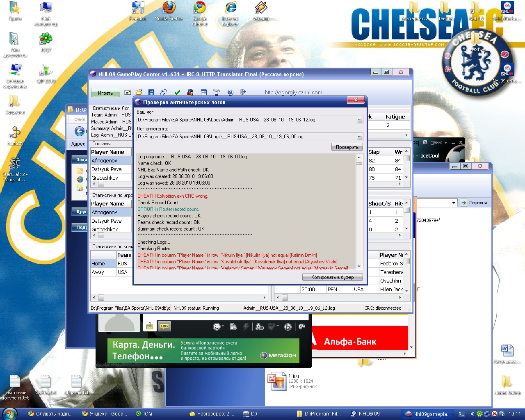Switch to NHL® 09 taskbar button

365,414
